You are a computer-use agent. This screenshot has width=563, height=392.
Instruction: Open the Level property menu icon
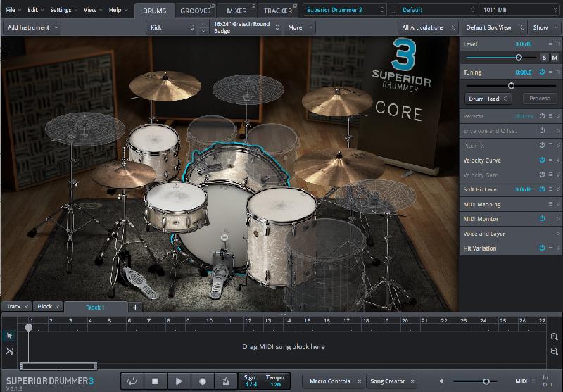[x=550, y=44]
